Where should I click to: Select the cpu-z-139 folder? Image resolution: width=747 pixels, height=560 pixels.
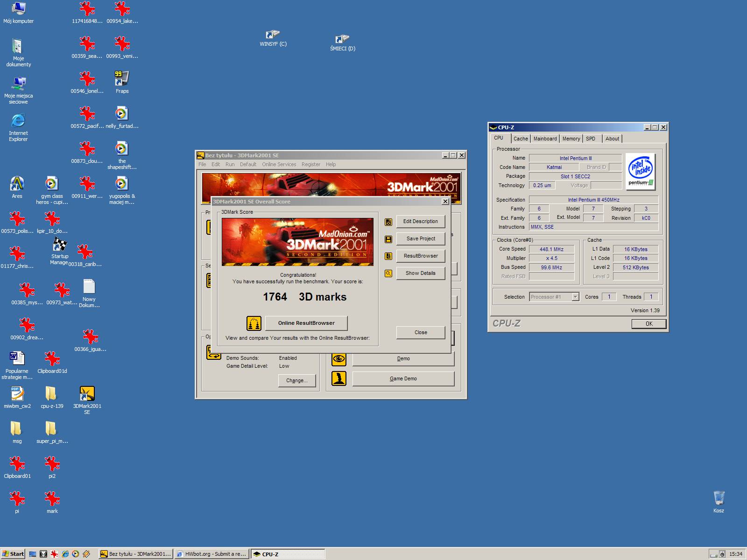tap(52, 397)
